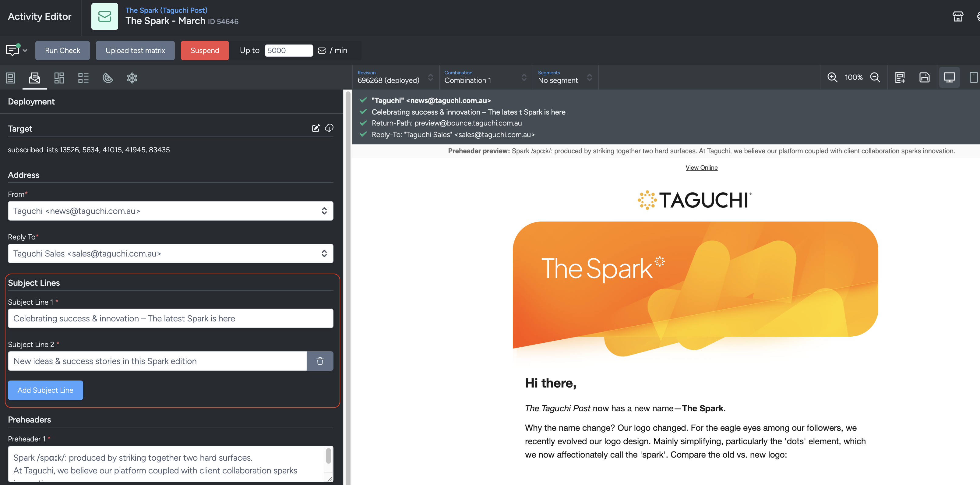Click The Spark banner image
The height and width of the screenshot is (485, 980).
696,289
